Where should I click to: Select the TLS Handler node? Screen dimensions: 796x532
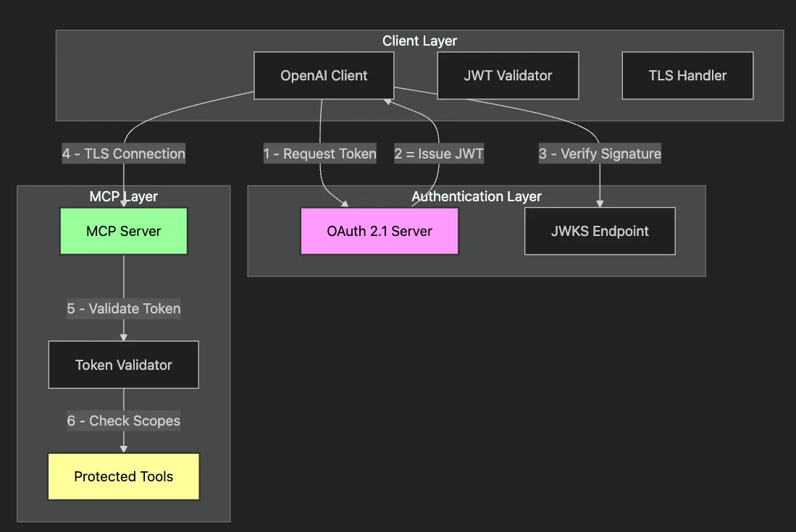click(x=687, y=75)
